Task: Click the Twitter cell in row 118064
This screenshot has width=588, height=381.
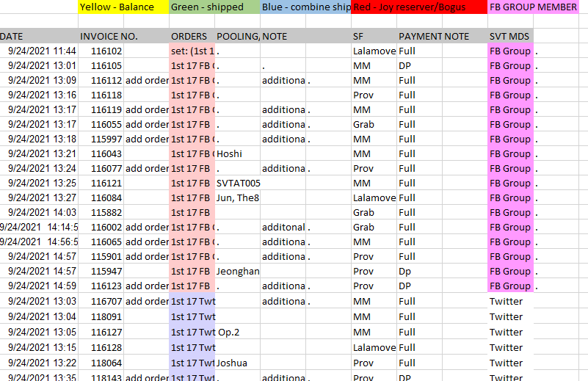Action: [x=510, y=363]
